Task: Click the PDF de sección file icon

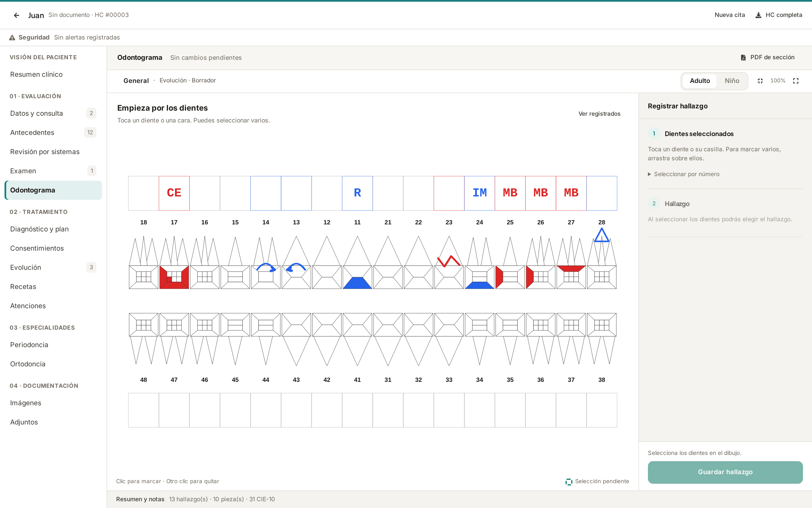Action: click(x=743, y=58)
